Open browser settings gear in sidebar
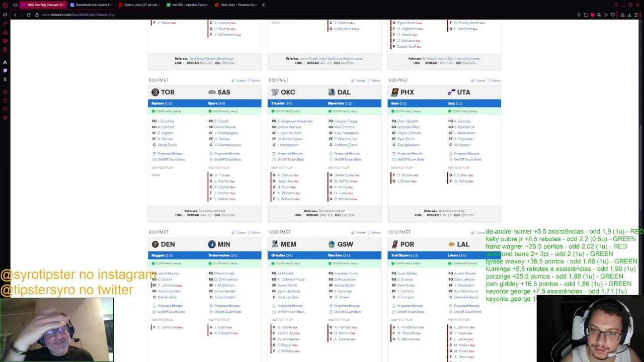 [x=5, y=118]
